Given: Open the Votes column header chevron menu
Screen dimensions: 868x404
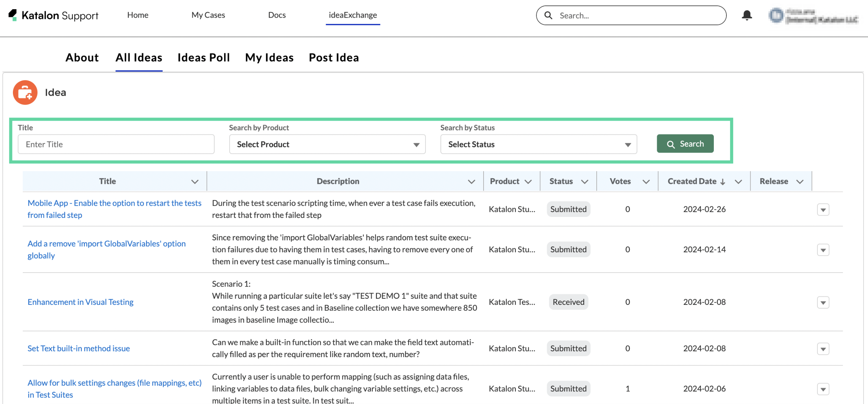Looking at the screenshot, I should pos(646,182).
